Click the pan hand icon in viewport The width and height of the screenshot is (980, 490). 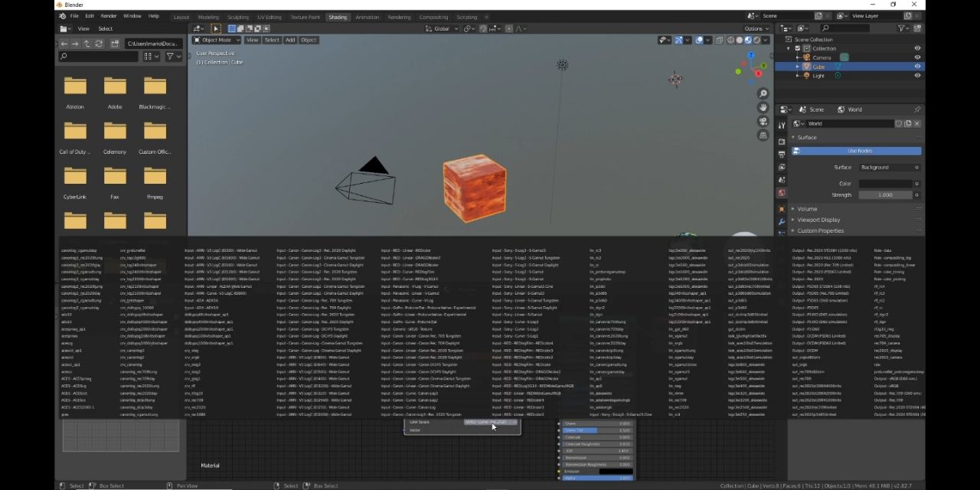click(x=763, y=107)
